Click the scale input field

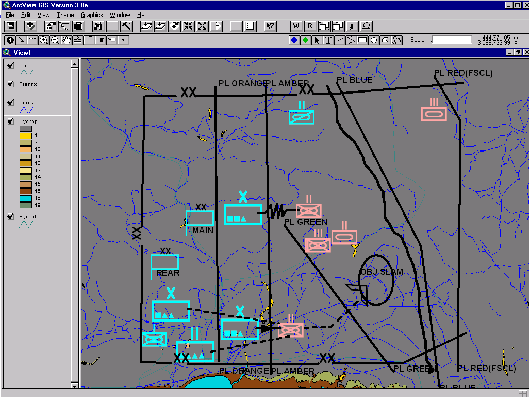[x=452, y=40]
